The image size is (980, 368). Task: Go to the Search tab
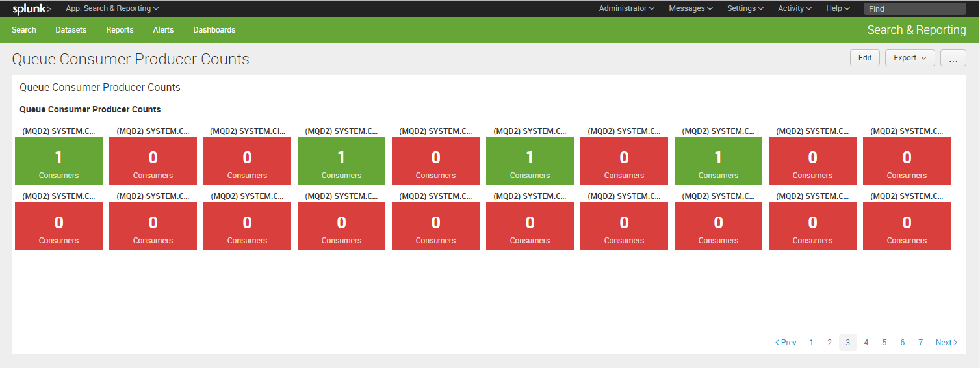pyautogui.click(x=24, y=30)
